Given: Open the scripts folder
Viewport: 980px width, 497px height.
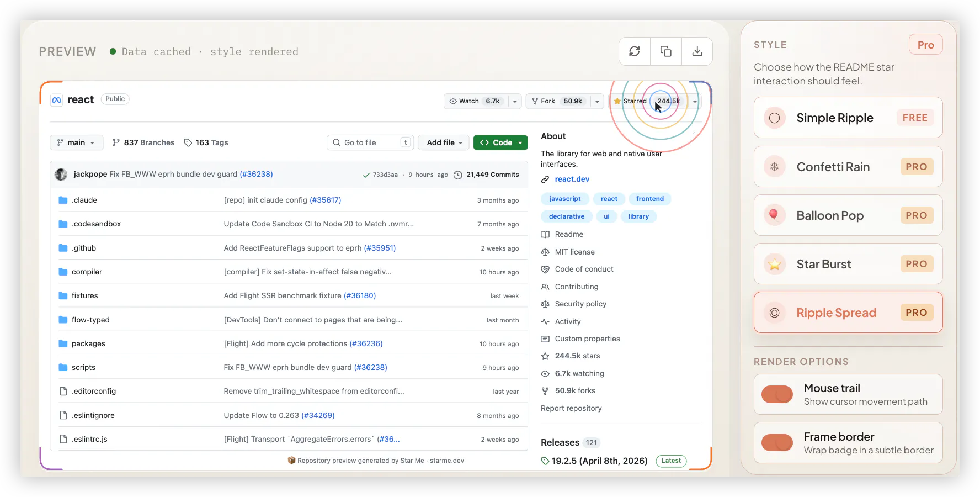Looking at the screenshot, I should 83,367.
